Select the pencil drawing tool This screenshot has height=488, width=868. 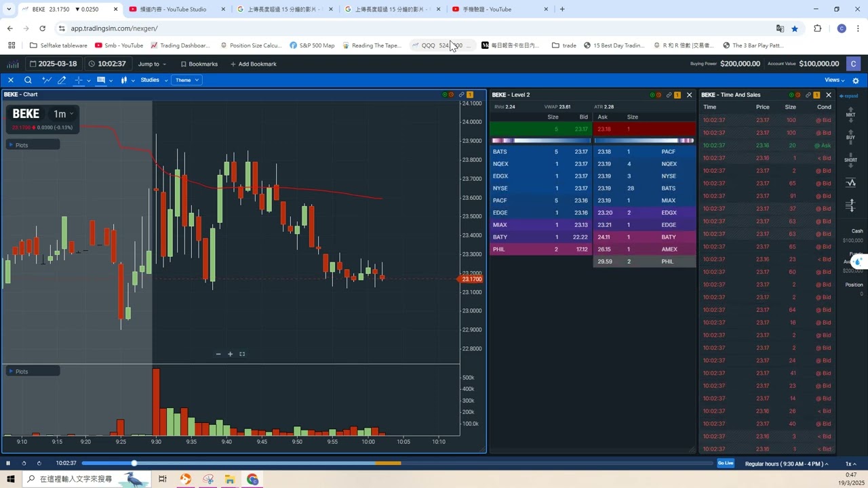click(62, 80)
